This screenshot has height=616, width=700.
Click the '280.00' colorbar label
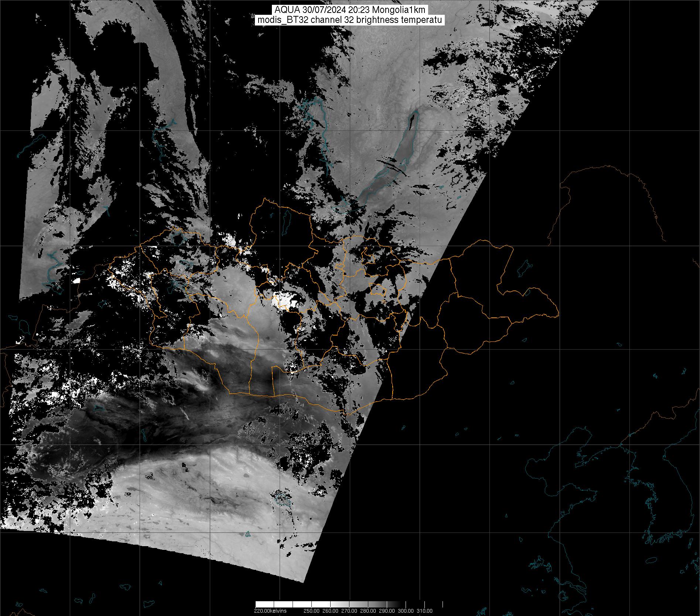pyautogui.click(x=369, y=611)
